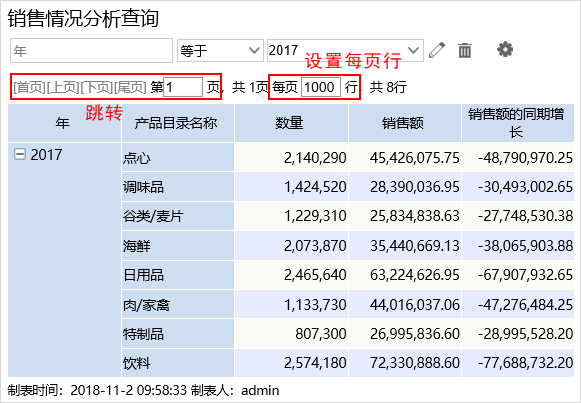Click the 销售额 column header
Screen dimensions: 581x403
click(x=405, y=123)
